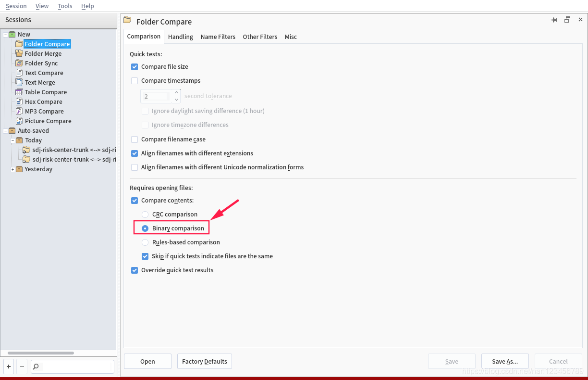Select the Comparison tab

[x=144, y=37]
